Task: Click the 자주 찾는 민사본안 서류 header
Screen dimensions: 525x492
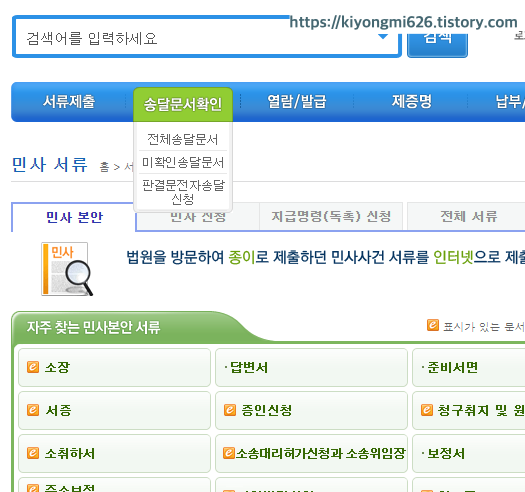Action: click(93, 327)
